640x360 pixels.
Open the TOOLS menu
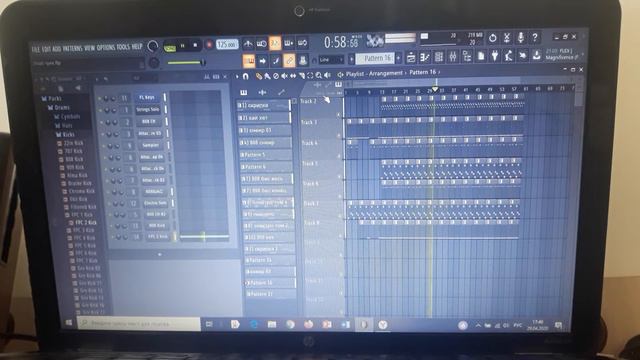[123, 47]
